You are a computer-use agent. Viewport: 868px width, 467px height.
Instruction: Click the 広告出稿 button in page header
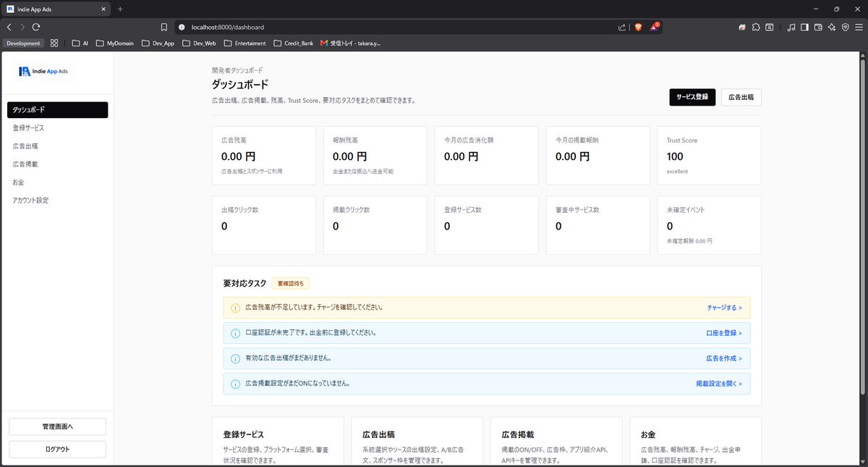(741, 97)
